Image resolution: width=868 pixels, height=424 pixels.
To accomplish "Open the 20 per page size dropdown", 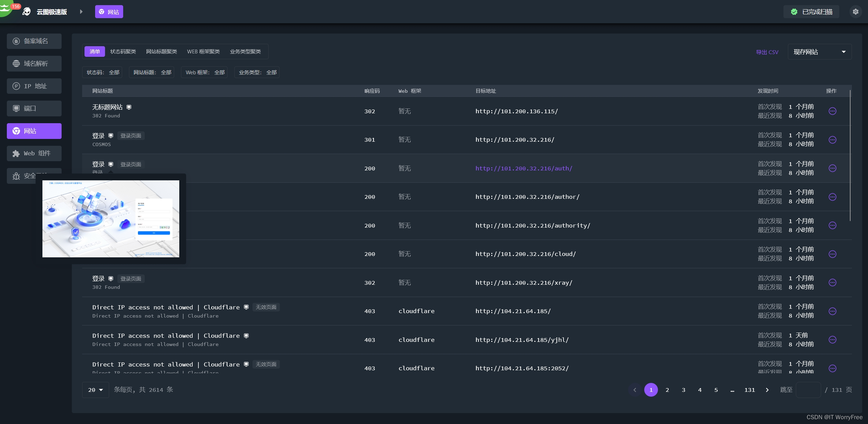I will 95,390.
